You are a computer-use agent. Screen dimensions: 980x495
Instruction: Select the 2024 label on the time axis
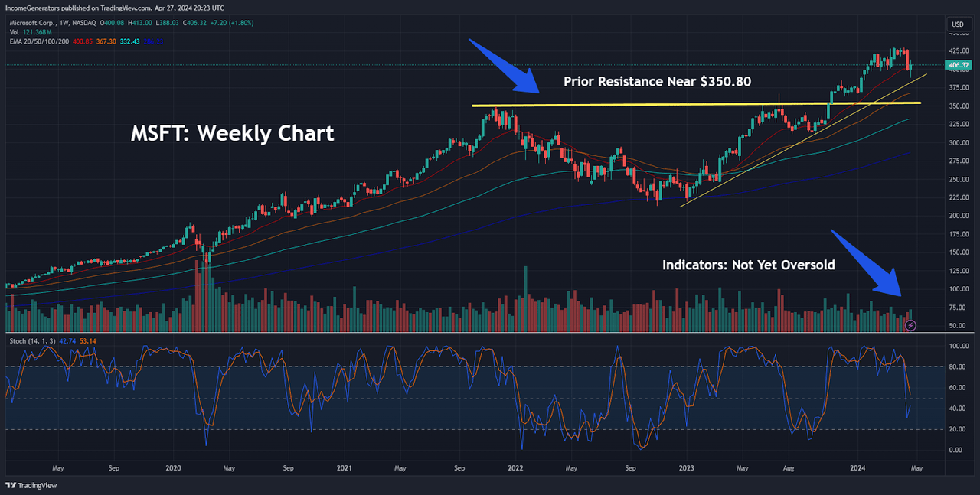[857, 467]
